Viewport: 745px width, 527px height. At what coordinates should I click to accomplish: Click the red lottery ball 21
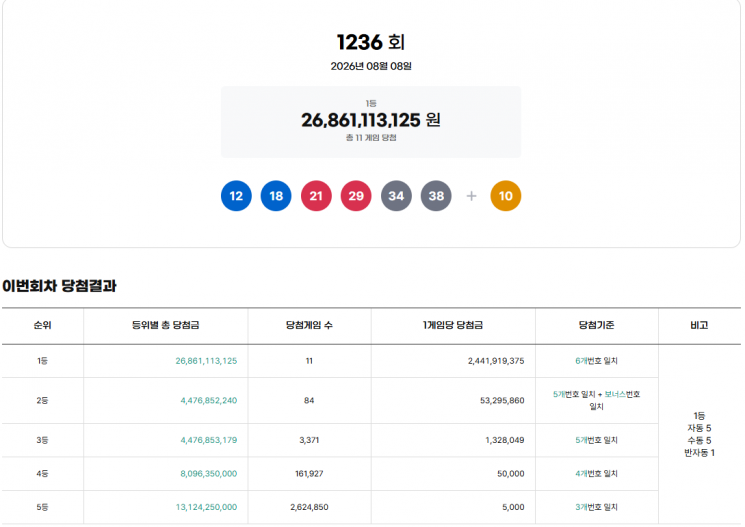316,196
